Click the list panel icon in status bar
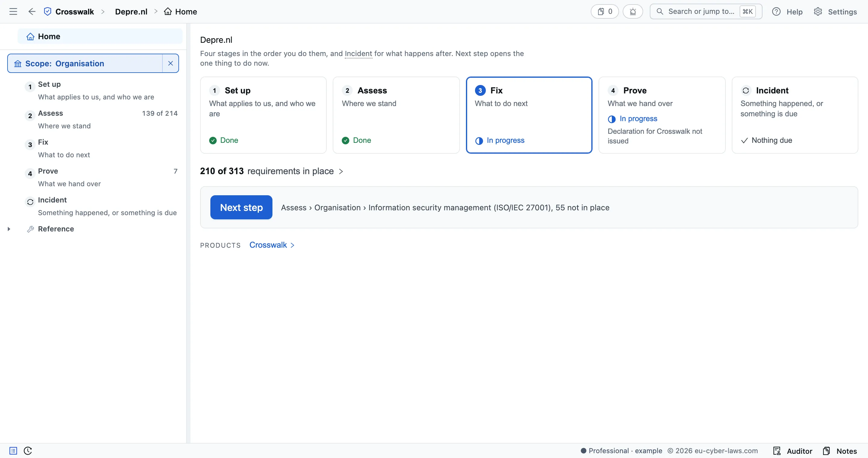The image size is (868, 458). (x=13, y=450)
